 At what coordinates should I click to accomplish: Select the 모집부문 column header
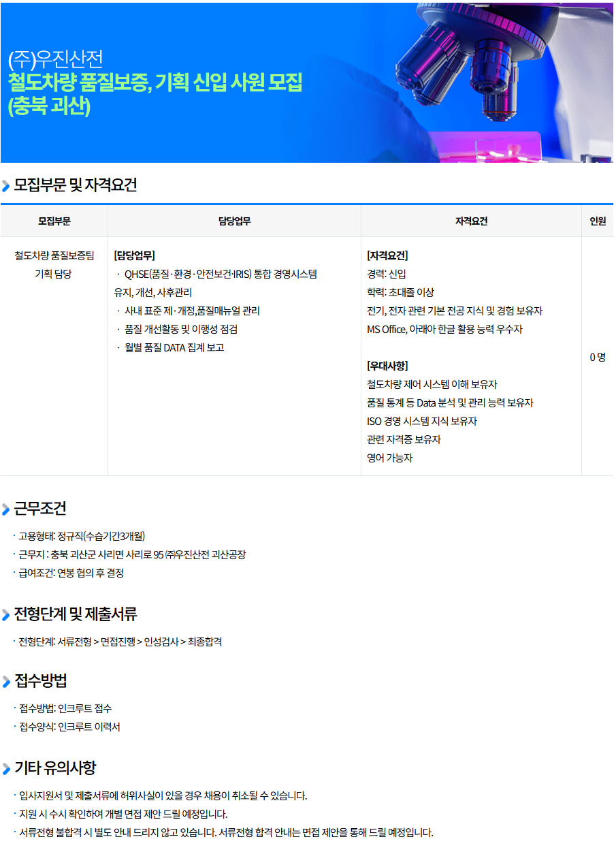pos(54,221)
